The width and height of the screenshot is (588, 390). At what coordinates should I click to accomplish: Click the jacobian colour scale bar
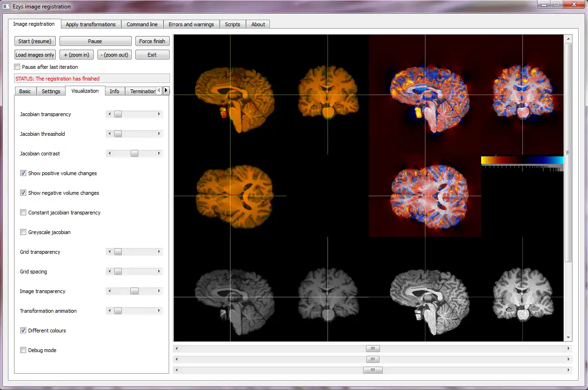tap(522, 160)
